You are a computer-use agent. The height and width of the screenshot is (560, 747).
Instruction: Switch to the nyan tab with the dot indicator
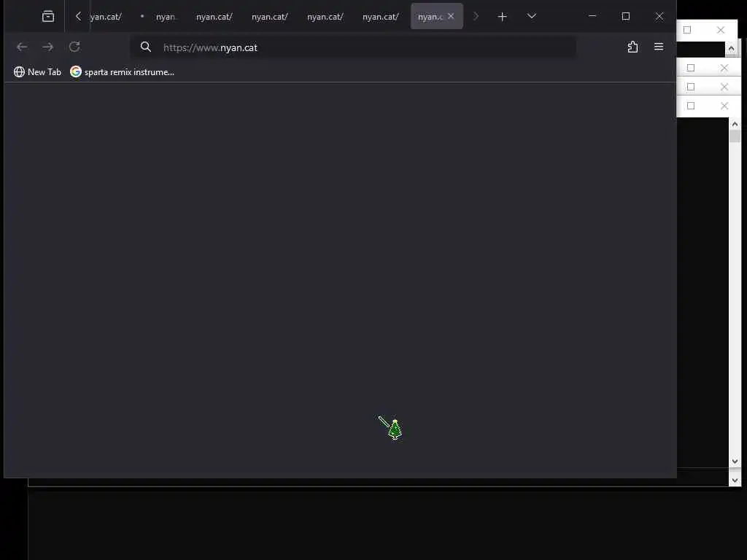coord(160,17)
